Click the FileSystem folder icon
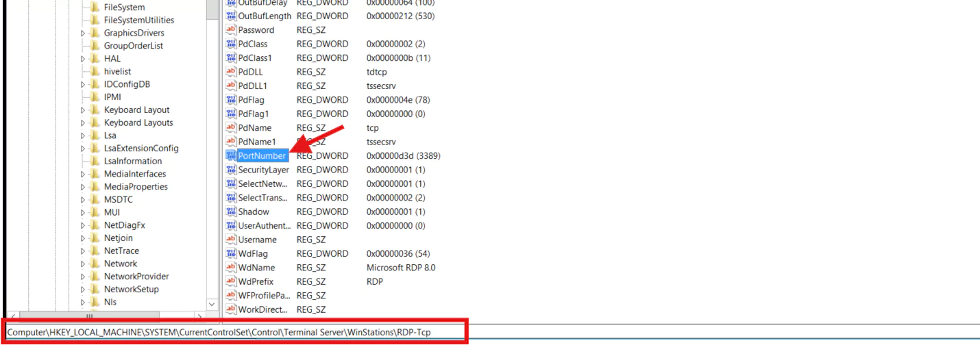 point(95,8)
